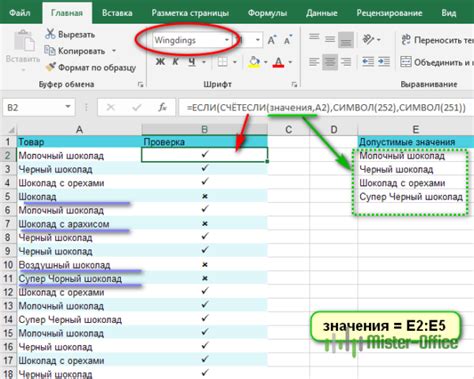
Task: Click the center horizontal alignment icon
Action: coord(330,62)
